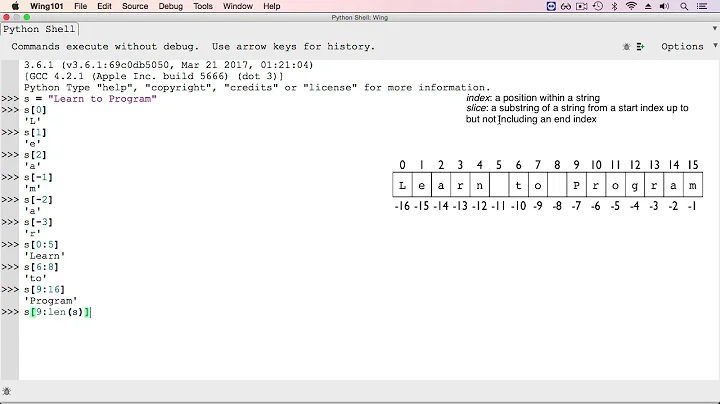Screen dimensions: 720x404
Task: Click the output 'e'
Action: [x=33, y=144]
